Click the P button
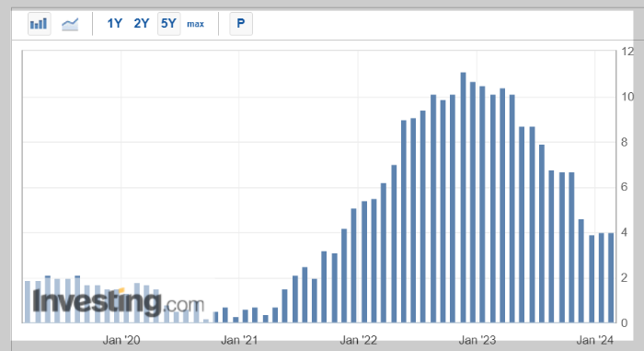The height and width of the screenshot is (351, 644). pos(241,24)
